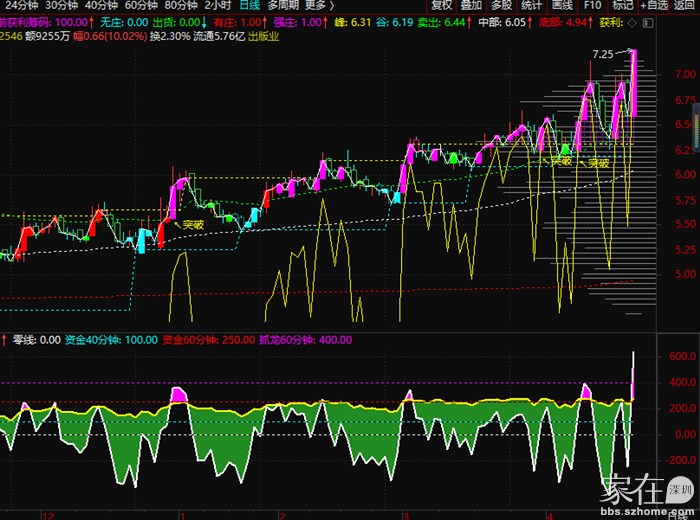Switch to the 60分钟 period tab
The height and width of the screenshot is (520, 700).
[142, 5]
